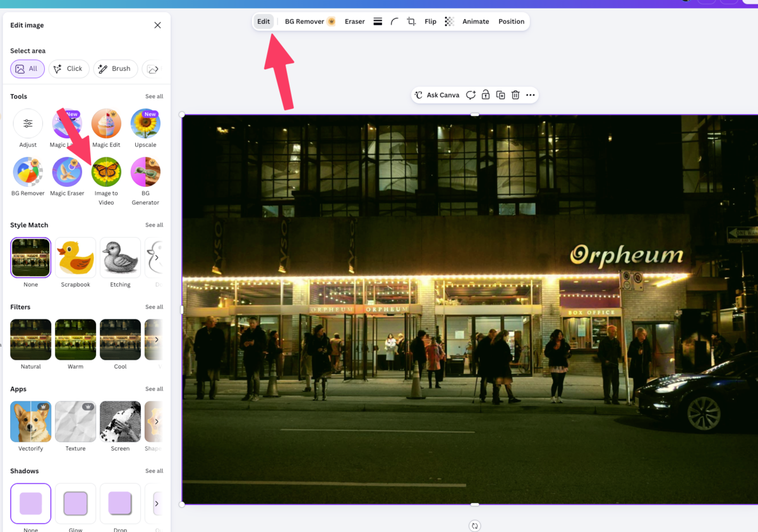The image size is (758, 532).
Task: See all Tools
Action: click(154, 97)
